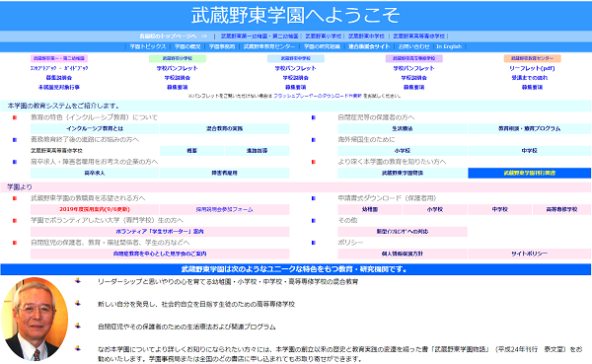Open 自閉症教育を中心とした見学会のご案内

pos(160,254)
